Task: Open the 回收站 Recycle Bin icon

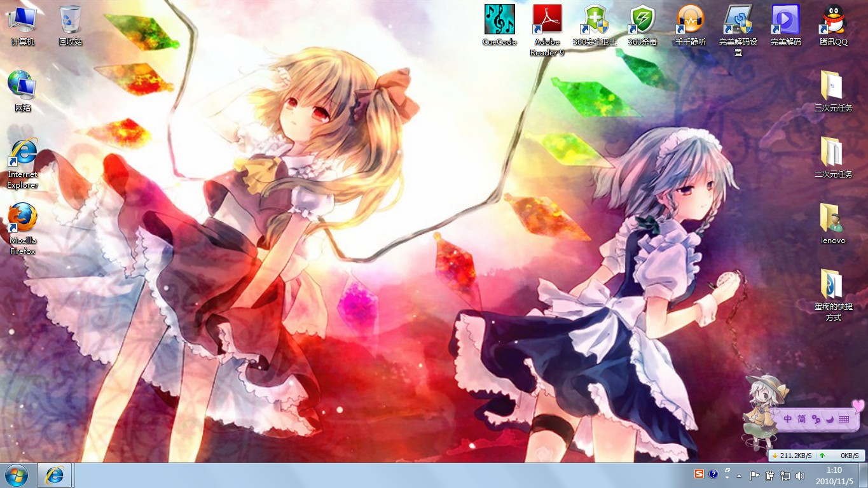Action: click(71, 24)
